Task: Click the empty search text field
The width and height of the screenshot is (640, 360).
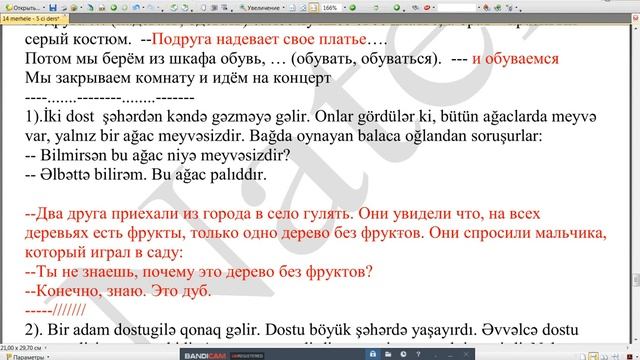Action: 457,8
